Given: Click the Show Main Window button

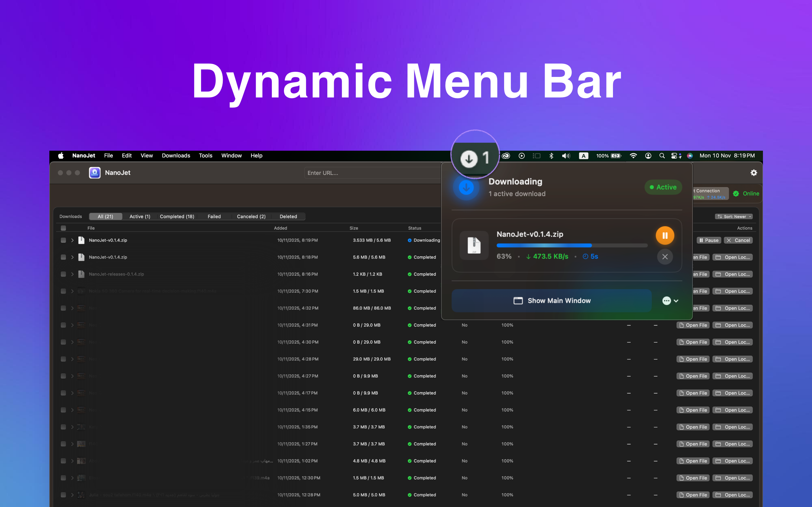Looking at the screenshot, I should [x=551, y=301].
